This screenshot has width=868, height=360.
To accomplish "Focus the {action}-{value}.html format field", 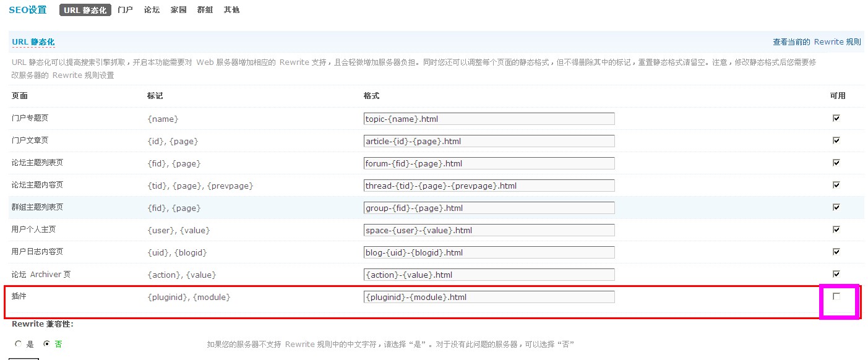I will click(489, 275).
